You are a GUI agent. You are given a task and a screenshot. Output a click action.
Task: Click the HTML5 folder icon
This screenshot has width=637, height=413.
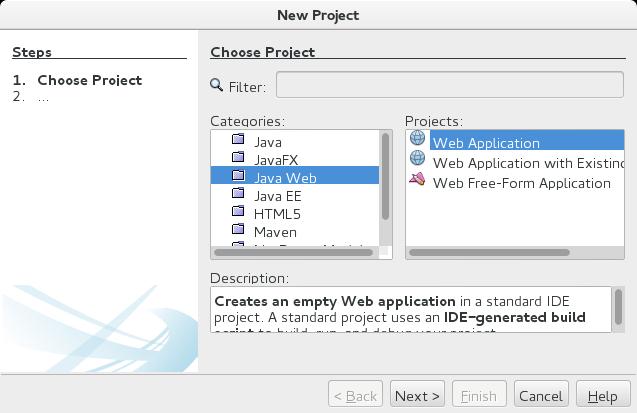click(x=238, y=211)
